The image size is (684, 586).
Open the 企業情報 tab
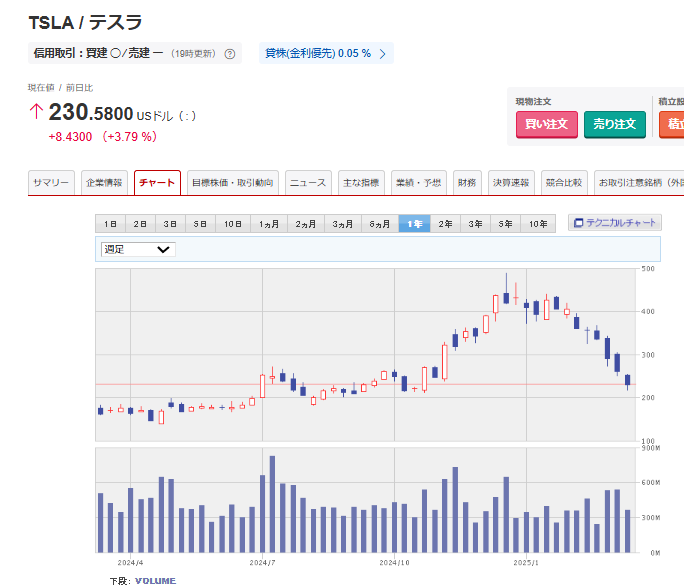pyautogui.click(x=104, y=182)
